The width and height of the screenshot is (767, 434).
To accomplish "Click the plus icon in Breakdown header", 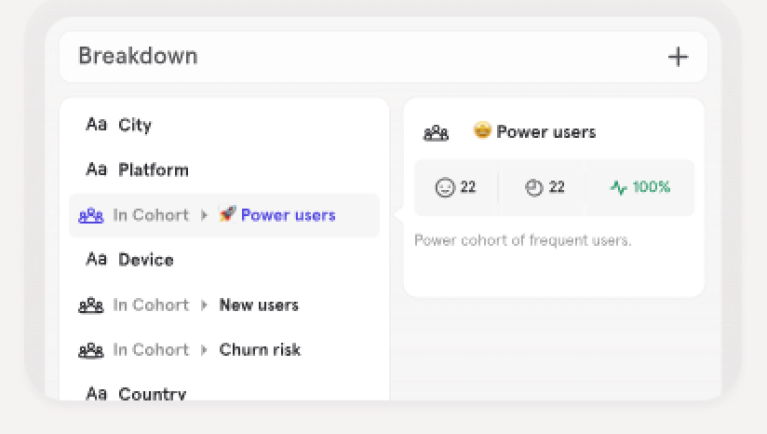I will click(x=678, y=57).
